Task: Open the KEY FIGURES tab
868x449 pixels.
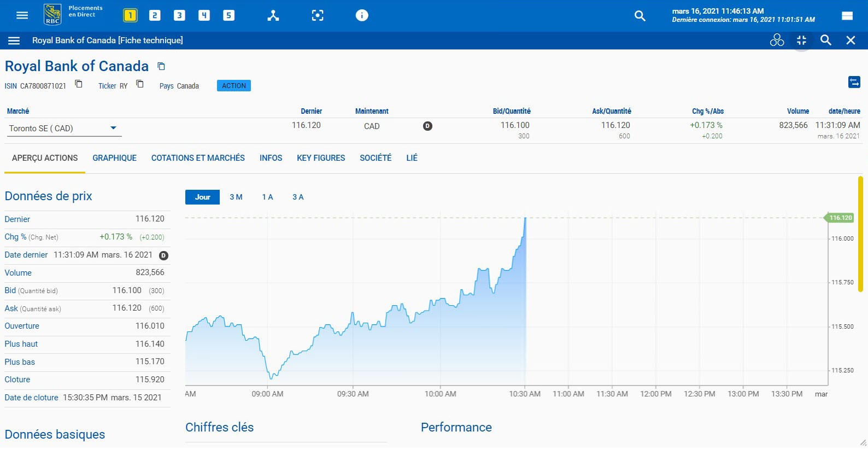Action: point(321,158)
